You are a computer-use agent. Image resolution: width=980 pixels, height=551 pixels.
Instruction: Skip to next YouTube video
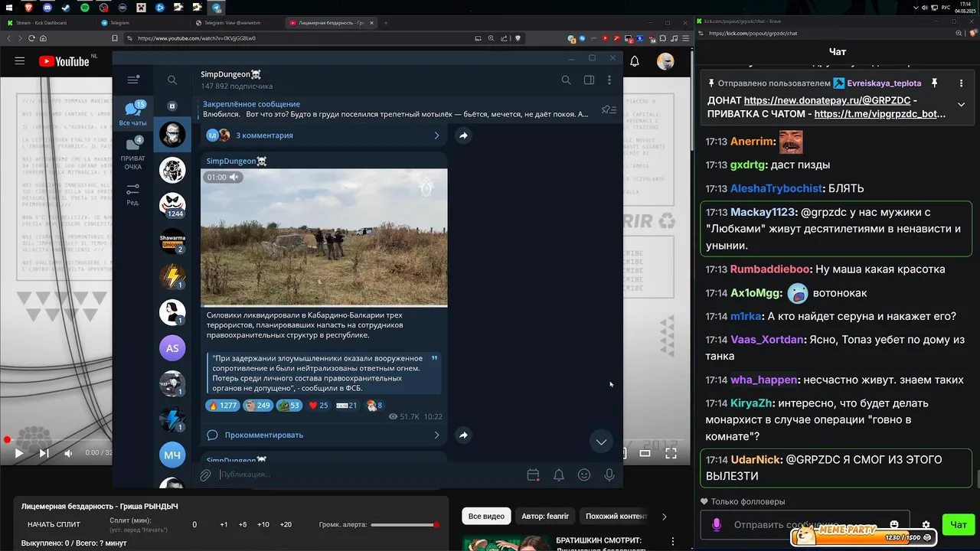[x=44, y=453]
